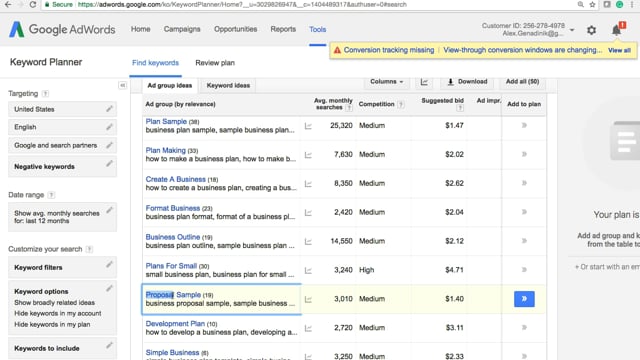Open Conversion tracking missing alert
The image size is (640, 360).
pyautogui.click(x=389, y=50)
